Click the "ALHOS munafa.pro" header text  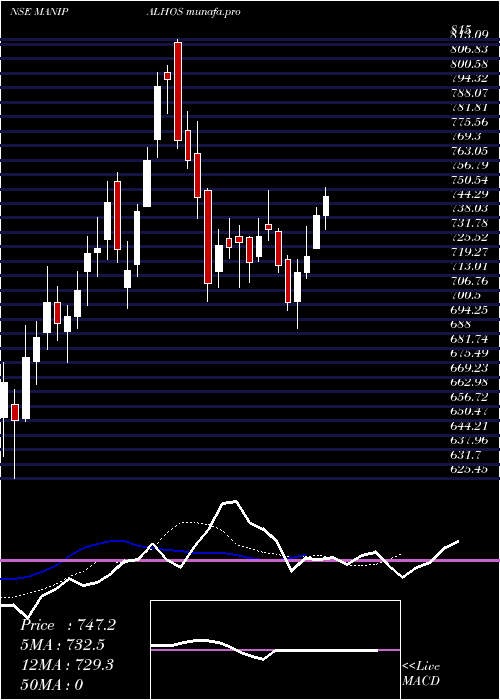click(194, 12)
